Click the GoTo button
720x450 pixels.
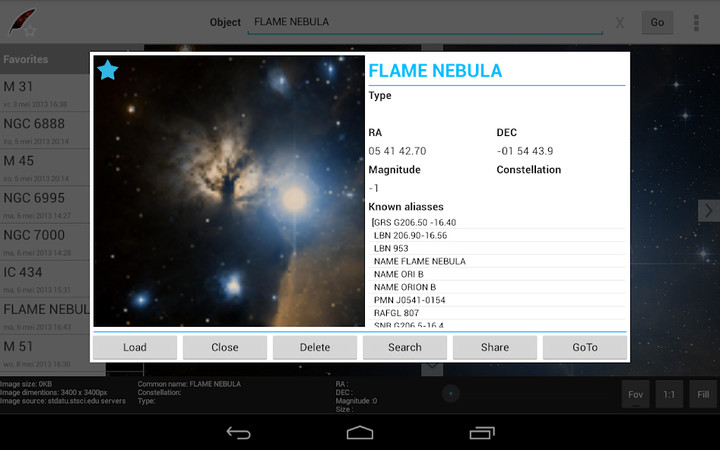[x=585, y=347]
